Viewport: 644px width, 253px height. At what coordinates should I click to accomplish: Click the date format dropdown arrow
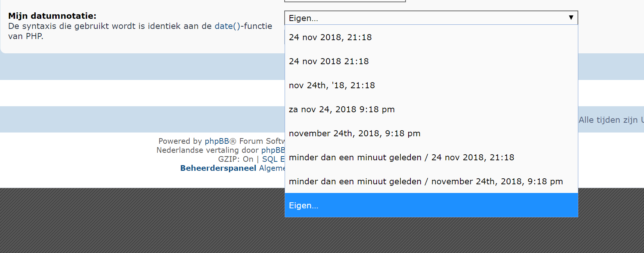(571, 18)
